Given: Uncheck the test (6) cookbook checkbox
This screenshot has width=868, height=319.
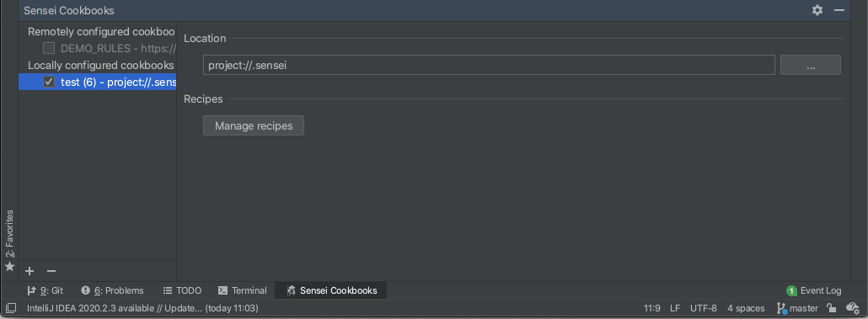Looking at the screenshot, I should [x=49, y=82].
